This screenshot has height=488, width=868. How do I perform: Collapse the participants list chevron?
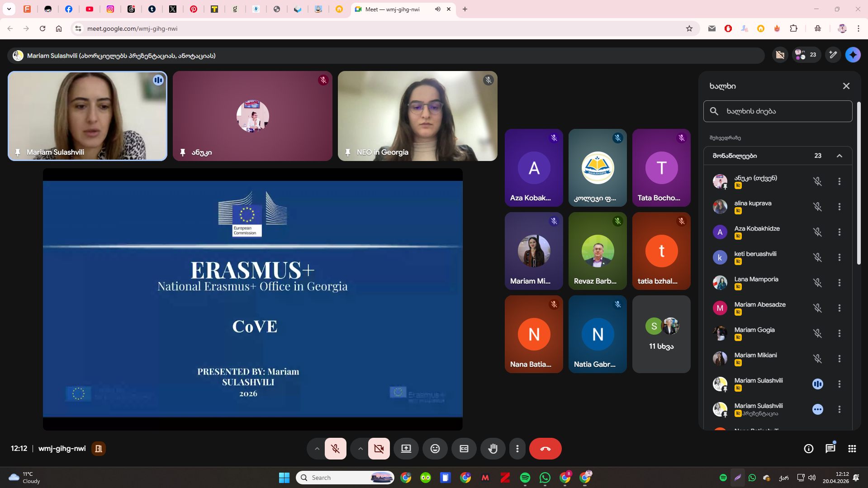tap(839, 156)
